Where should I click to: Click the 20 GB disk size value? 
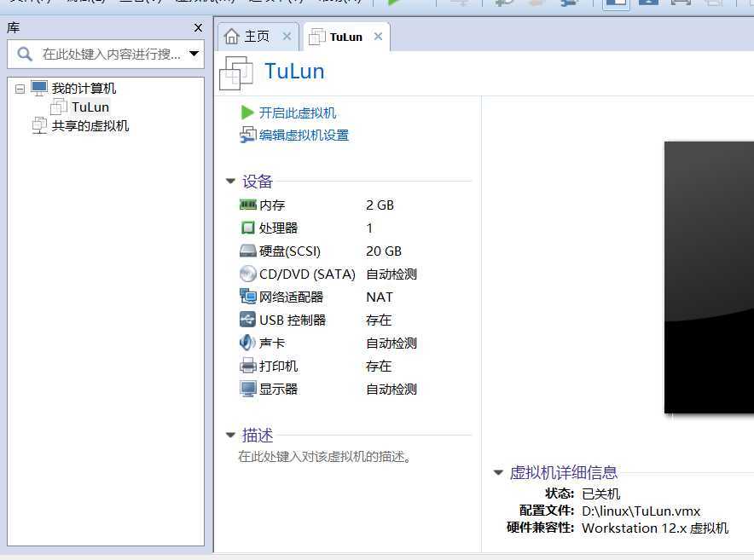(x=384, y=251)
